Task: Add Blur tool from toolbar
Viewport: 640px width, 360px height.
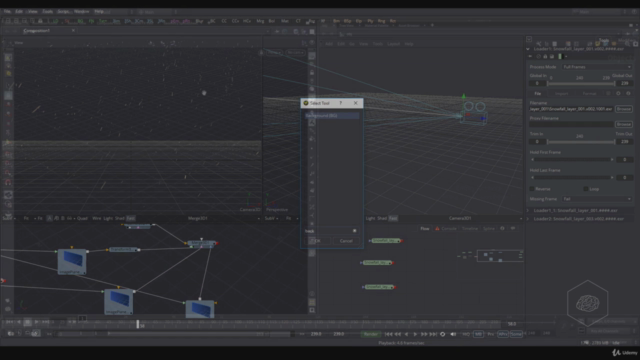Action: pyautogui.click(x=200, y=21)
